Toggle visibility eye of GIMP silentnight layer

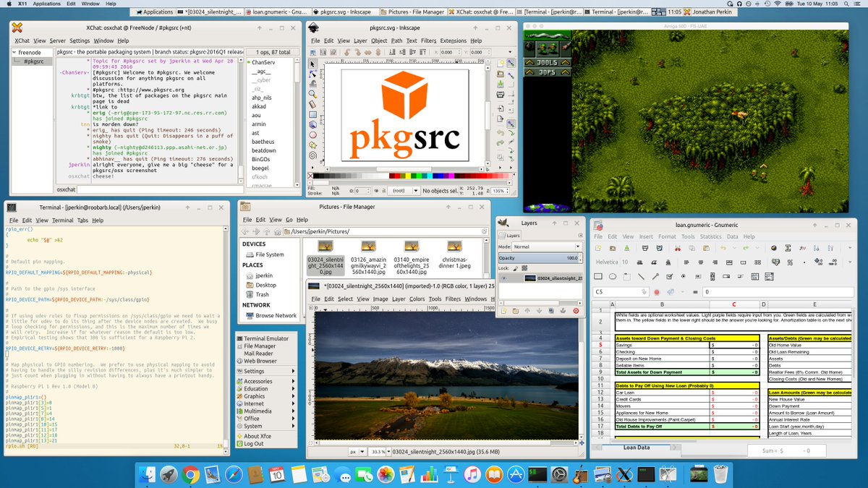tap(505, 278)
